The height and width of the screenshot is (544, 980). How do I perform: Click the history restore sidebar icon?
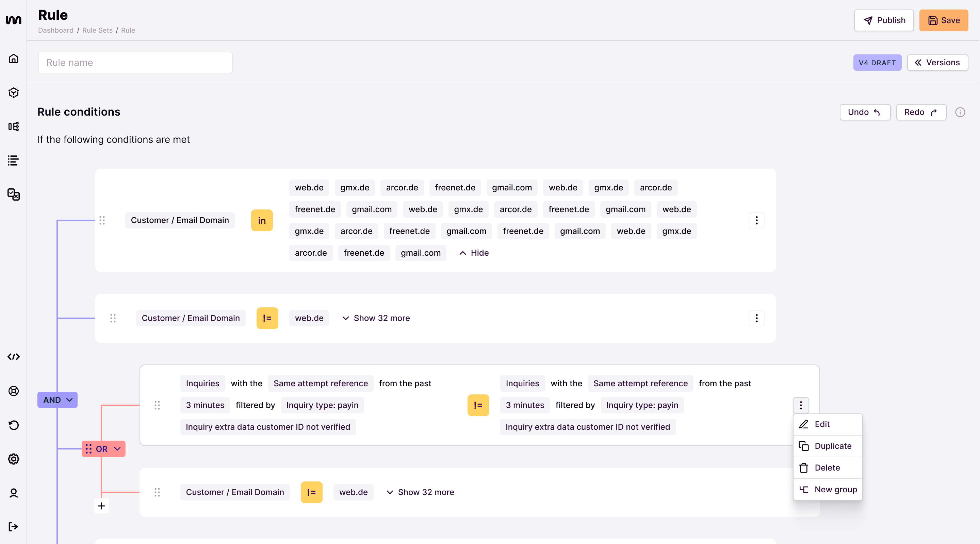[13, 425]
